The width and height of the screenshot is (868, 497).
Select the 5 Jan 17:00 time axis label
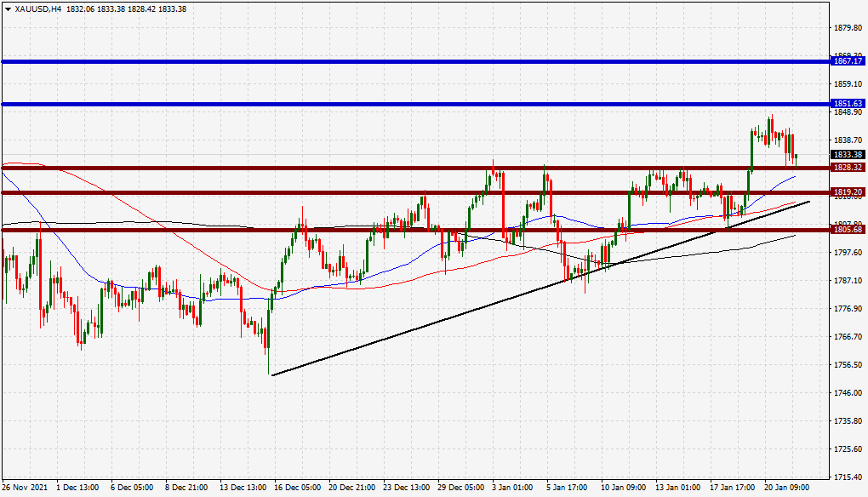point(568,488)
